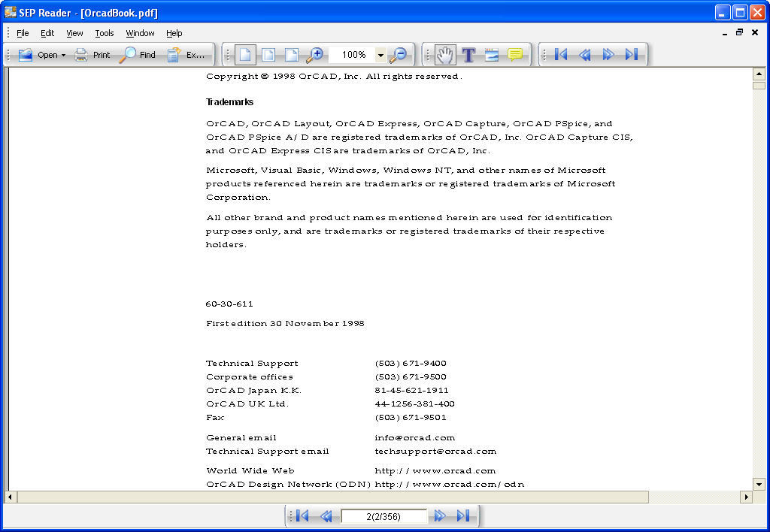Image resolution: width=770 pixels, height=532 pixels.
Task: Click the http://www.orcad.com/odn address
Action: click(450, 485)
